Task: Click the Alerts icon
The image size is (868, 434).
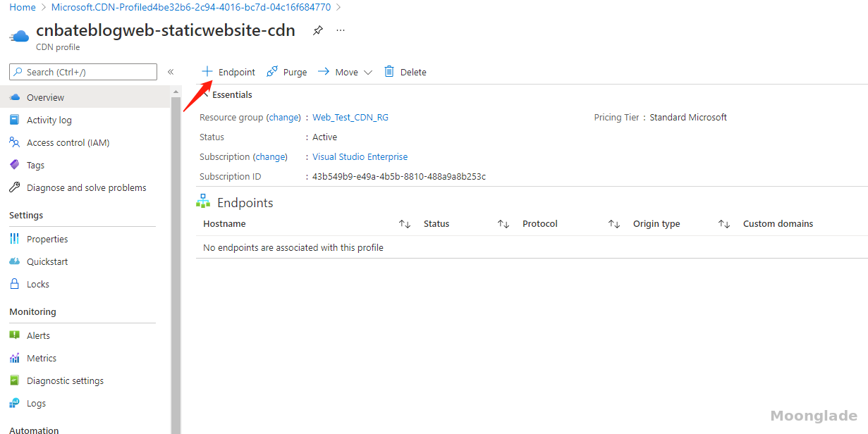Action: click(x=15, y=335)
